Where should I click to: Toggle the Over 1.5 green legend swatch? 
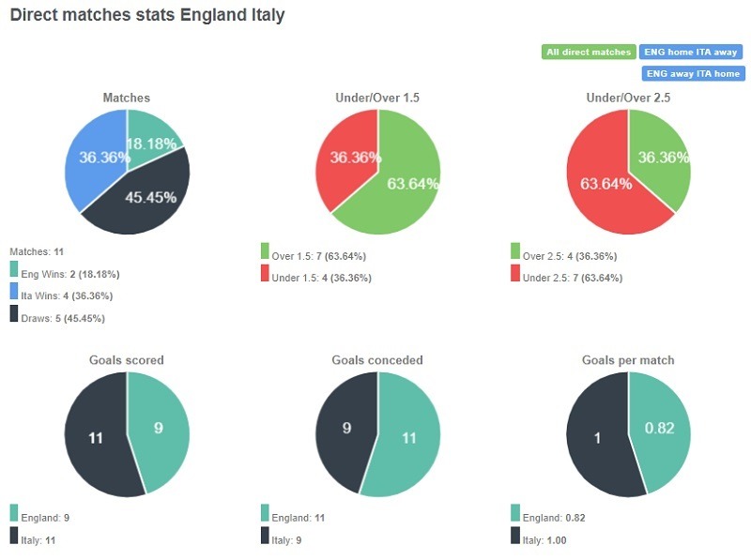coord(265,251)
